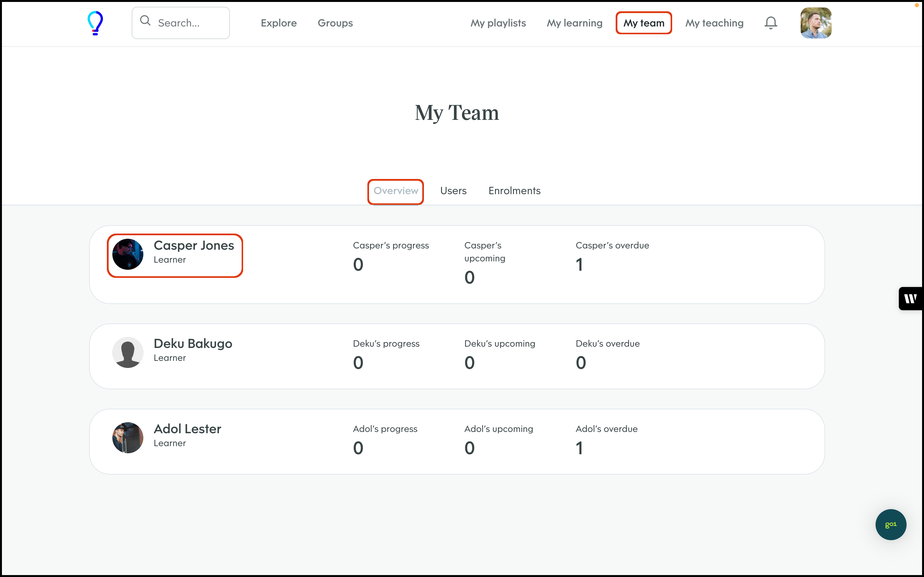924x577 pixels.
Task: Open Casper Jones's name link
Action: tap(194, 246)
